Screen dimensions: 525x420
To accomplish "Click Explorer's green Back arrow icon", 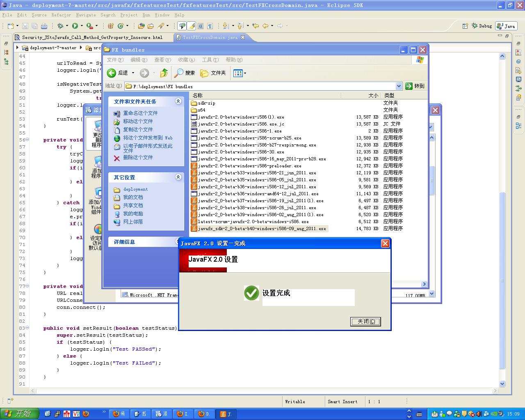I will tap(112, 73).
